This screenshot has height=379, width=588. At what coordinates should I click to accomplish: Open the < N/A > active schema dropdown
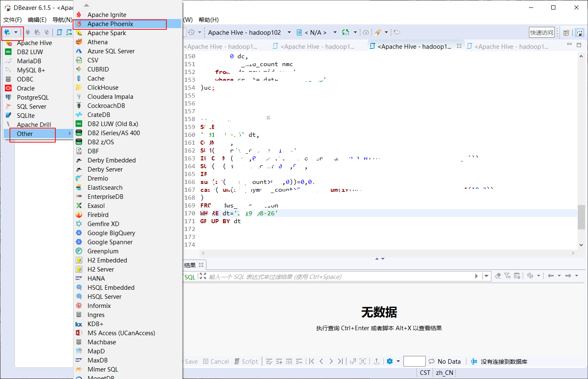pyautogui.click(x=317, y=32)
